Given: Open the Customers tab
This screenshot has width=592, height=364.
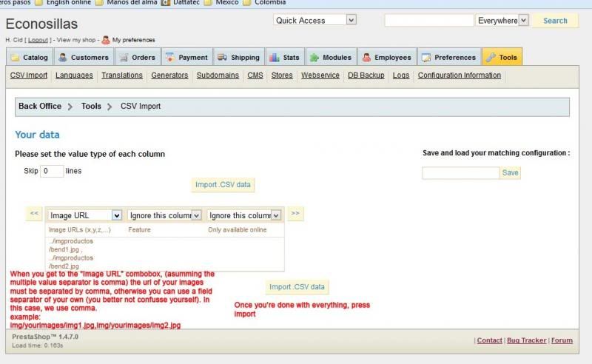Looking at the screenshot, I should coord(84,57).
